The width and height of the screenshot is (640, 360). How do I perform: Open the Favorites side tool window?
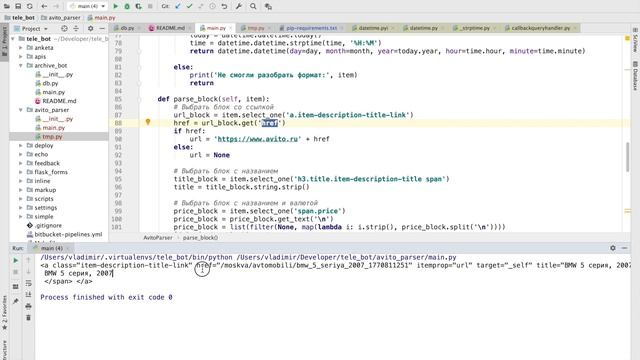pos(4,313)
